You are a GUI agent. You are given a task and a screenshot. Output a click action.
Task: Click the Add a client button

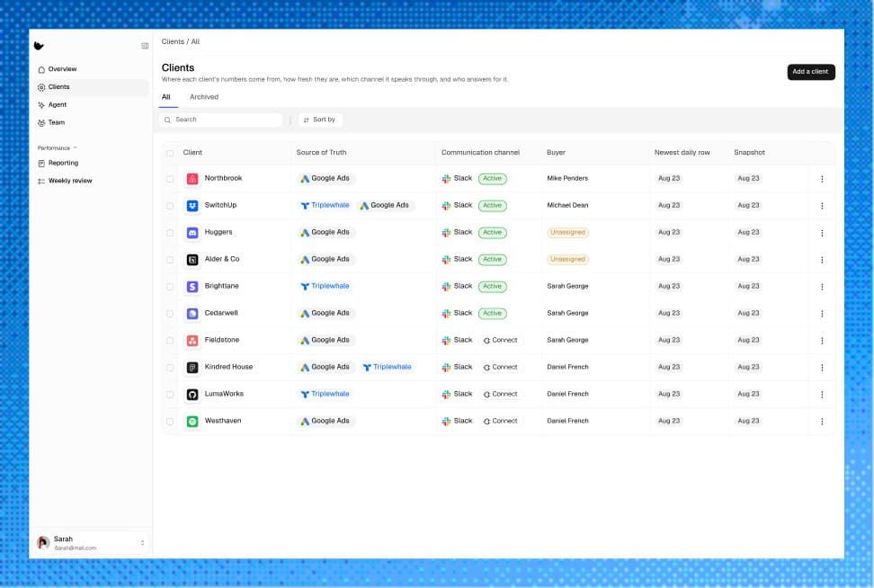(x=810, y=72)
